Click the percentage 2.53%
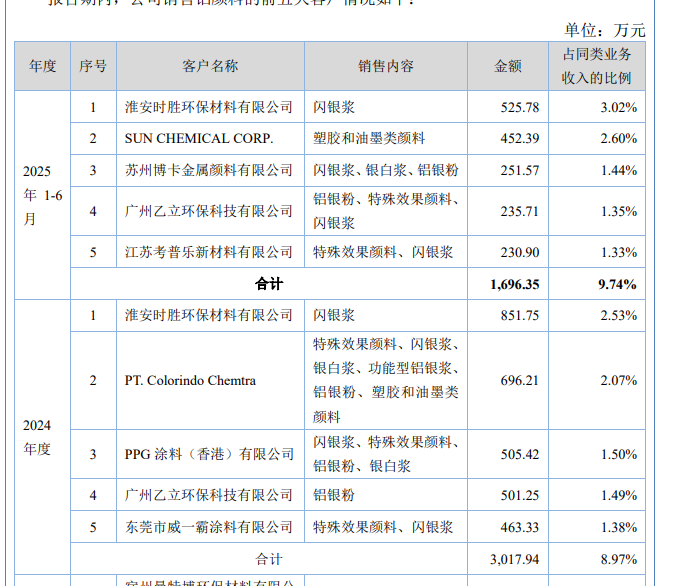Screen dimensions: 684x586 pos(619,315)
